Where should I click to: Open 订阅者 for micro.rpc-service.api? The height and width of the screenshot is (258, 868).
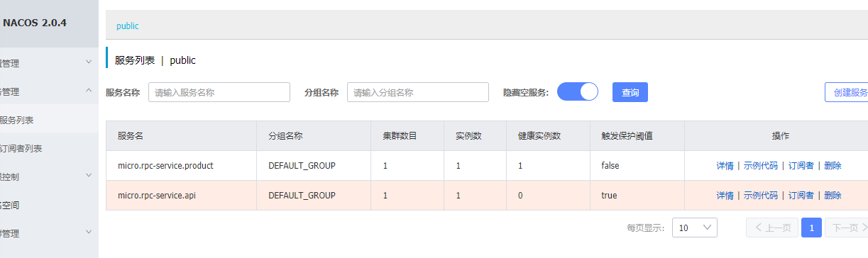pos(801,196)
